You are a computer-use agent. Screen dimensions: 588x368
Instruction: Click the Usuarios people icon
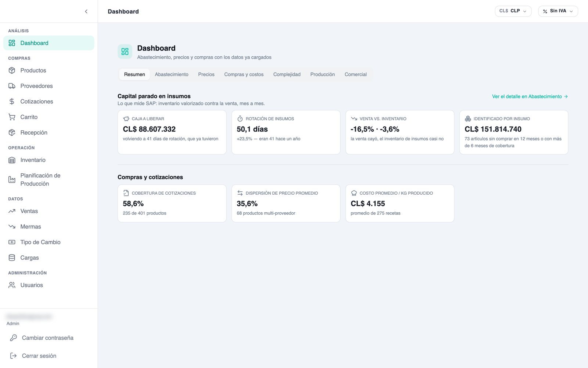point(12,285)
